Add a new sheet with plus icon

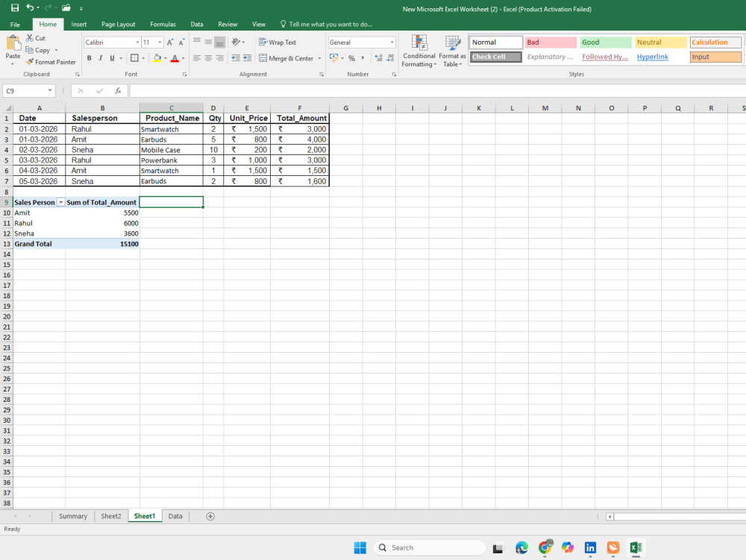coord(210,516)
